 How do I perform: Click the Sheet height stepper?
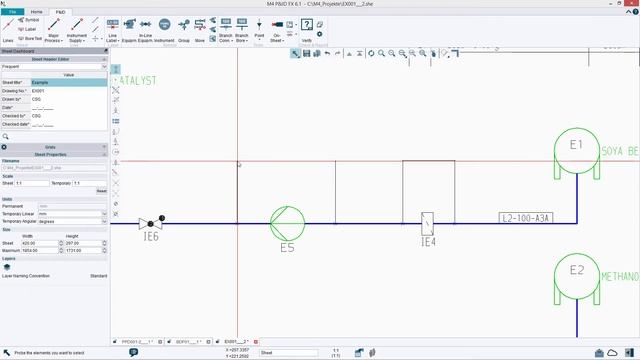pyautogui.click(x=104, y=243)
